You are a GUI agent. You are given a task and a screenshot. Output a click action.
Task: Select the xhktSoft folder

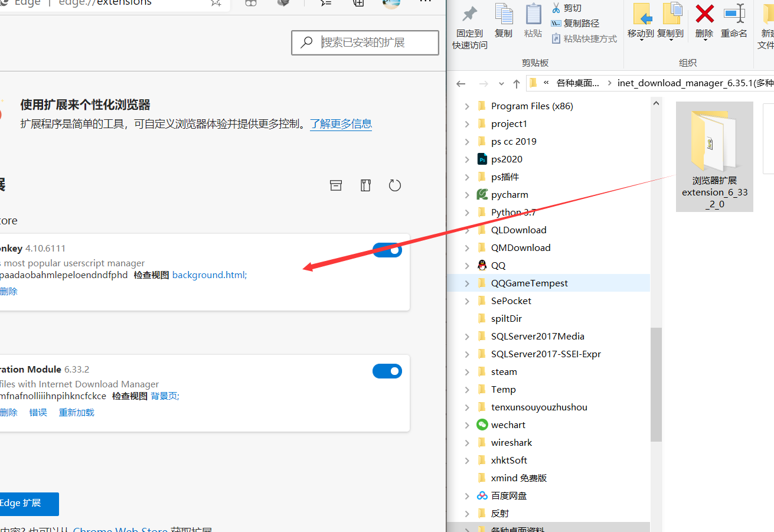point(509,460)
